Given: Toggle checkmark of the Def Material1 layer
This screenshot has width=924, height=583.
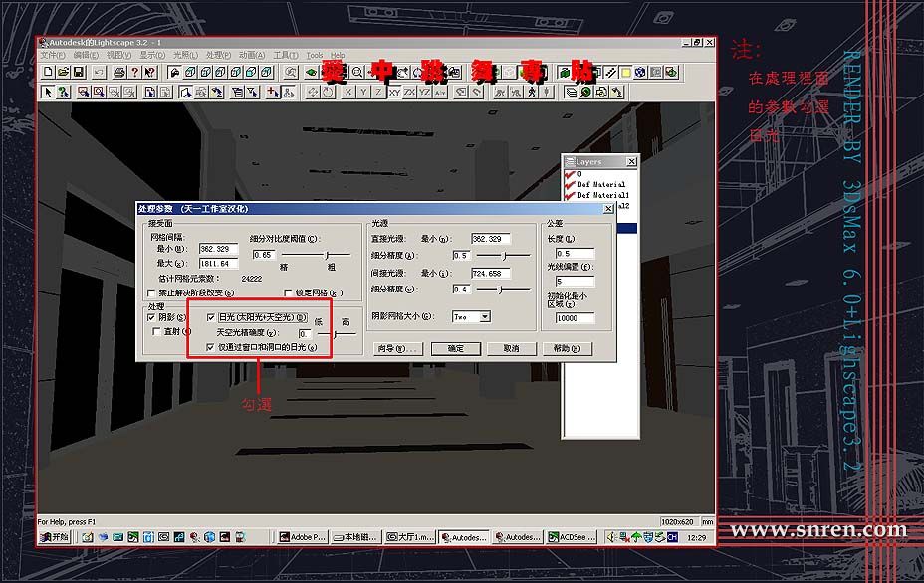Looking at the screenshot, I should coord(570,195).
